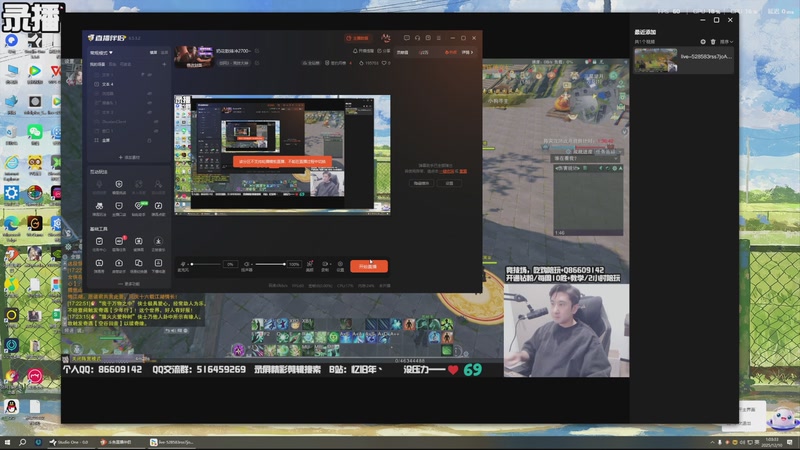Toggle visibility of the 窗口 1 source
This screenshot has width=800, height=450.
[x=155, y=131]
